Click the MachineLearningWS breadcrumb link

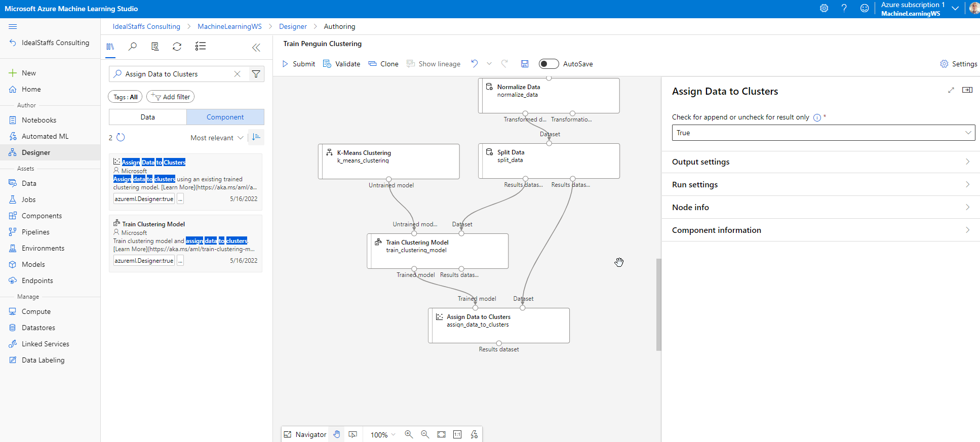[229, 26]
